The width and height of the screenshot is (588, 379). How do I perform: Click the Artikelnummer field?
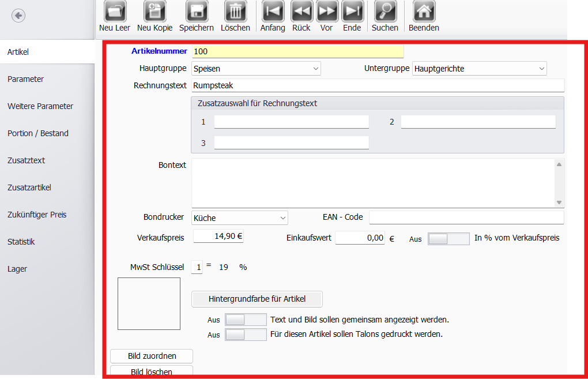click(298, 51)
